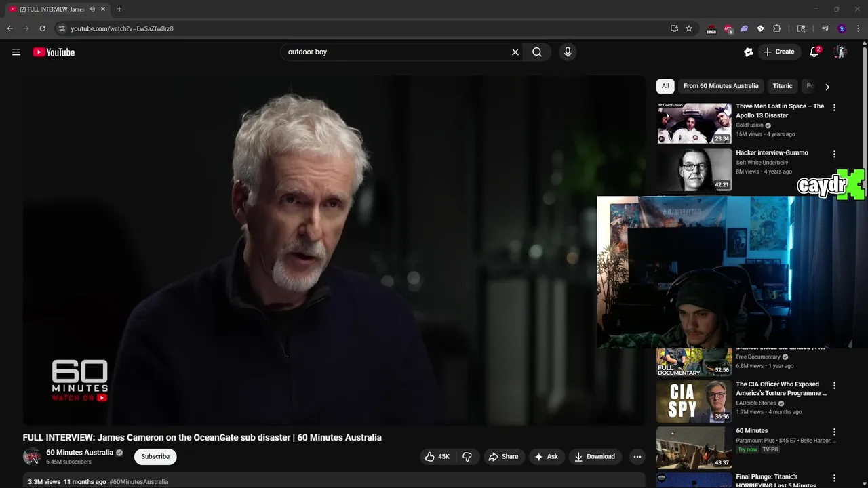This screenshot has height=488, width=868.
Task: Reload the page with refresh icon
Action: pos(42,28)
